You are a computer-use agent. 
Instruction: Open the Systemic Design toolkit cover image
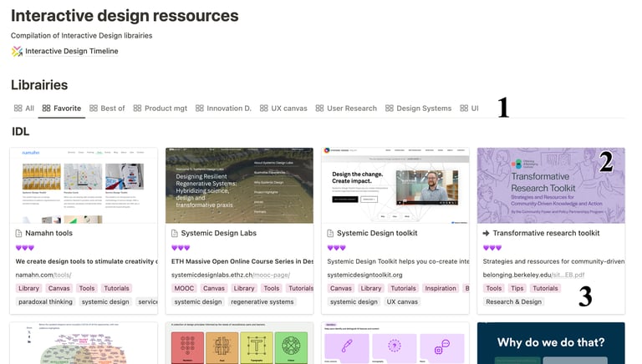click(395, 185)
